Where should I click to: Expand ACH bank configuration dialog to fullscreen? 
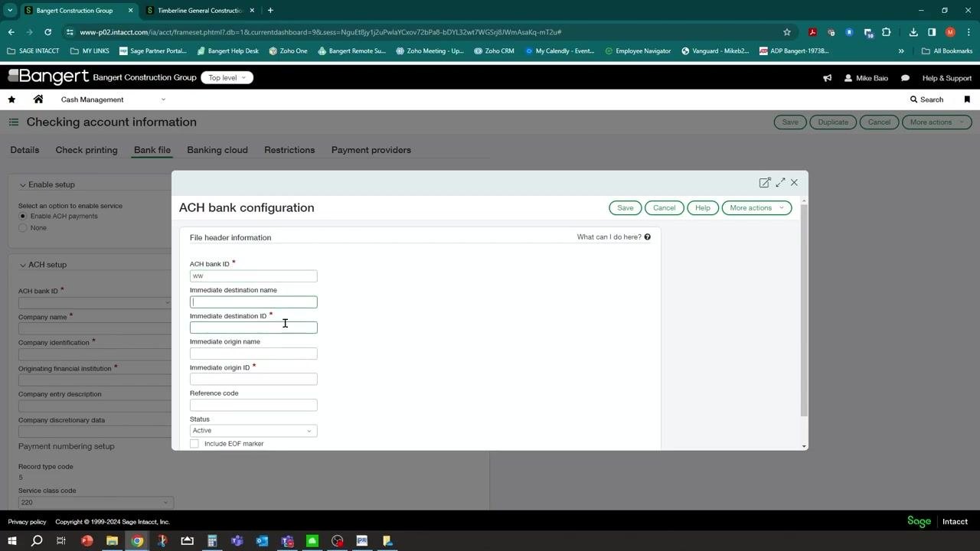[x=780, y=182]
